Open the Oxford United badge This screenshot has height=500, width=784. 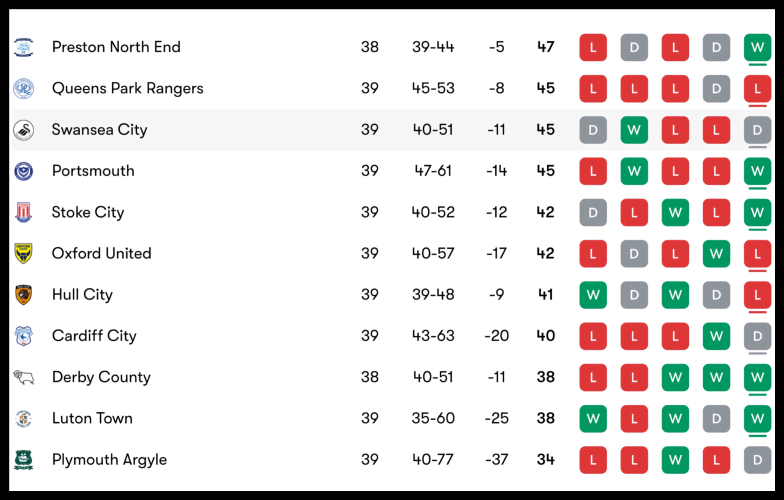(23, 253)
